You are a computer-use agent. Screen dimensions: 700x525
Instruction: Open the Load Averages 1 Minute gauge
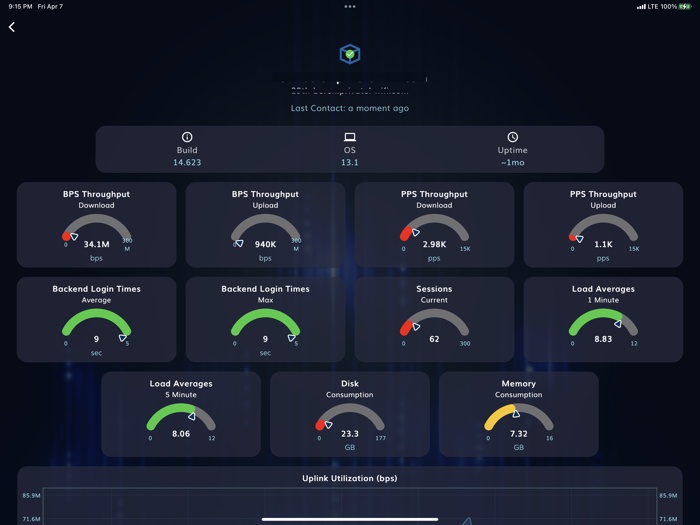(x=603, y=320)
